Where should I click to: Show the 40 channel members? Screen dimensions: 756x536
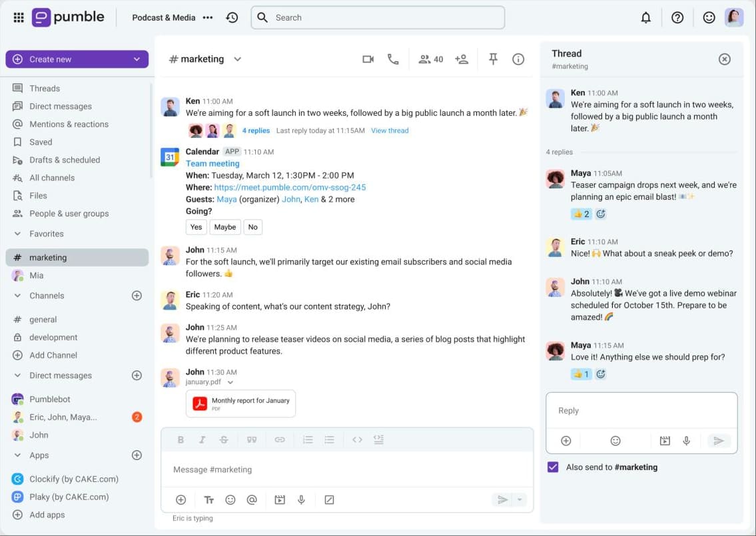(430, 59)
